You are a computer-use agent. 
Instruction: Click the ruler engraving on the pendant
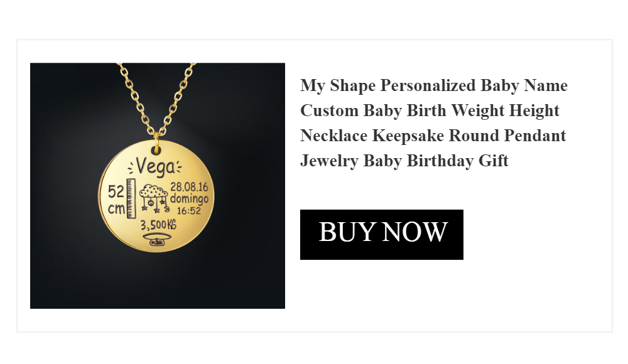[x=131, y=199]
